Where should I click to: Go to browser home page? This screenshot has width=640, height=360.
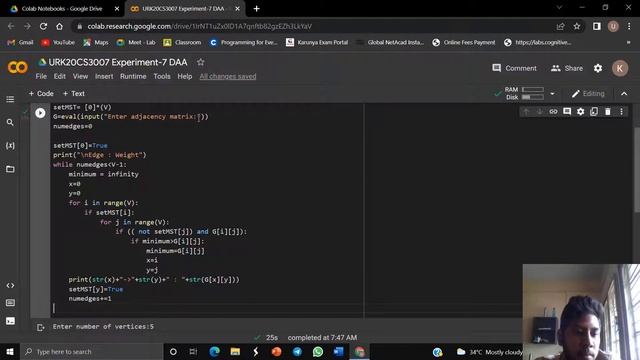[60, 26]
